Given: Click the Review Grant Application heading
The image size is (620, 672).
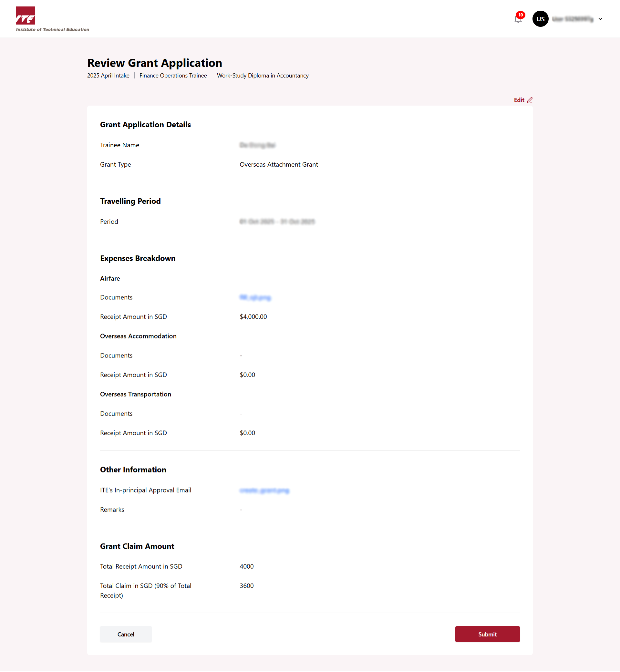Looking at the screenshot, I should (154, 63).
